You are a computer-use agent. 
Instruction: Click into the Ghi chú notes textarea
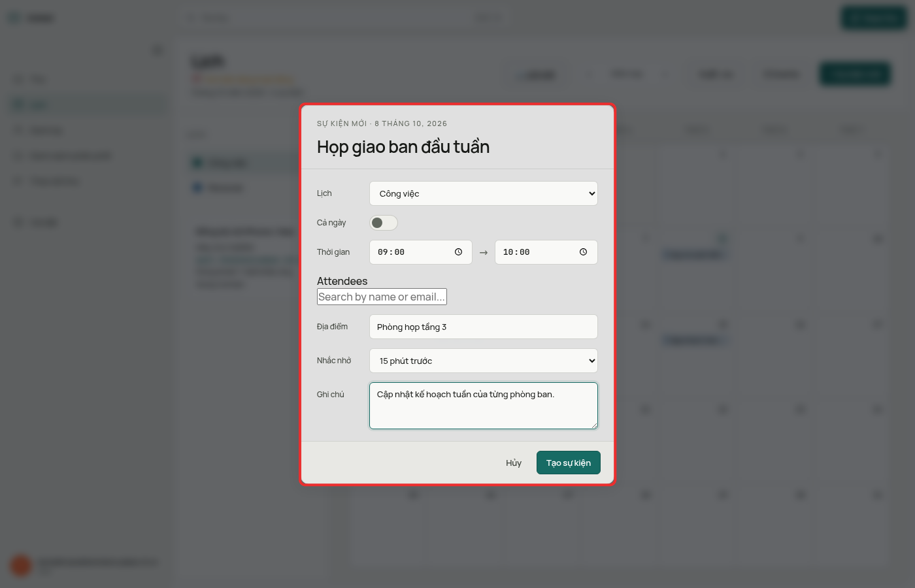[484, 406]
